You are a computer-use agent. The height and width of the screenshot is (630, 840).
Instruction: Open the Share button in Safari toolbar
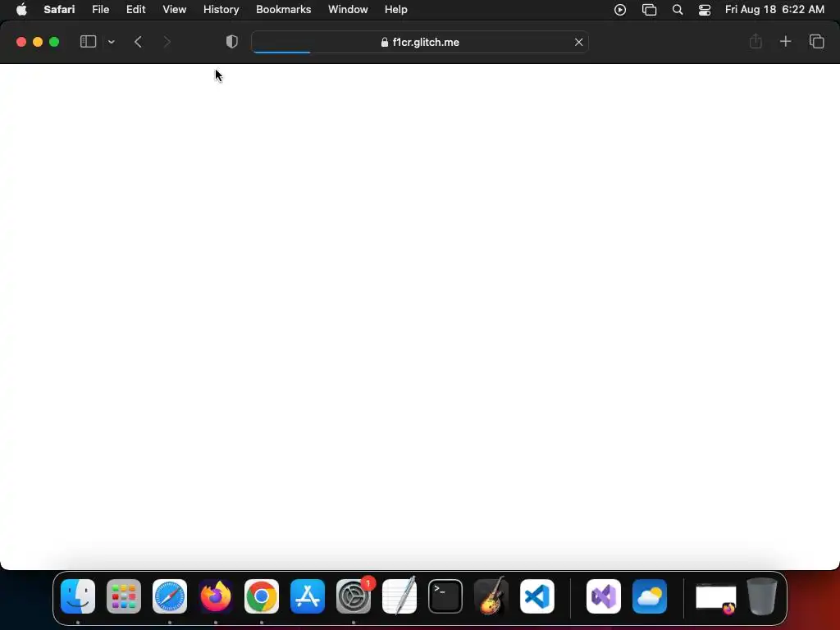[x=756, y=41]
